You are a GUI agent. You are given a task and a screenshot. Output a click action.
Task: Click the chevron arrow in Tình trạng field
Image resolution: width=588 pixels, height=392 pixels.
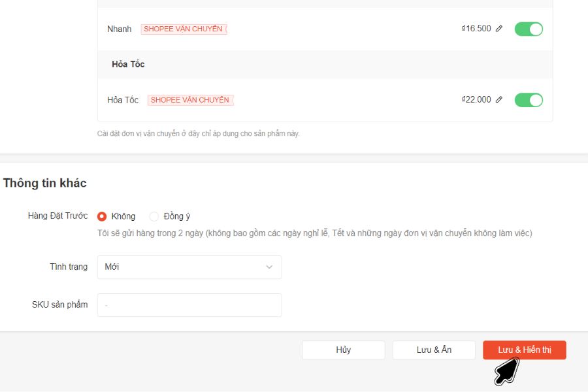click(x=269, y=267)
